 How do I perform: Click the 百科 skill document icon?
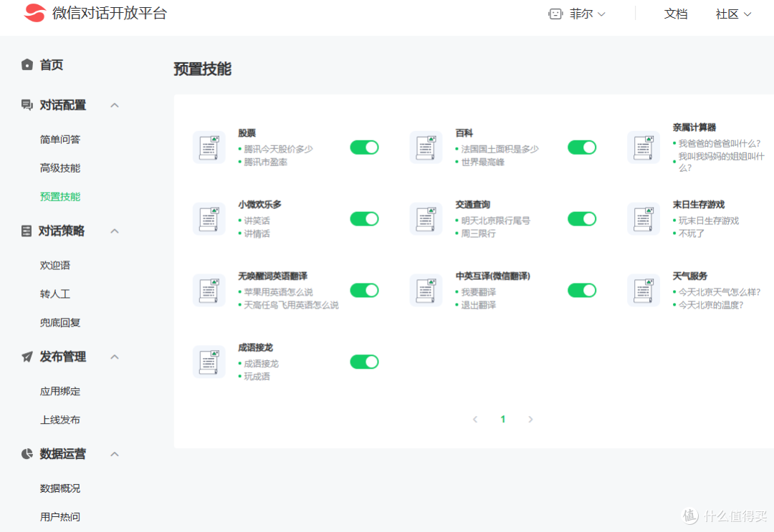tap(426, 147)
